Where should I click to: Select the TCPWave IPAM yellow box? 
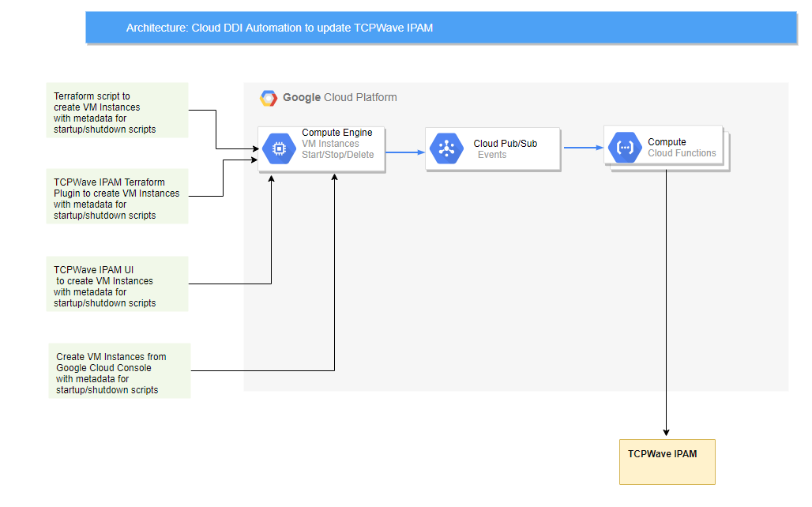667,460
